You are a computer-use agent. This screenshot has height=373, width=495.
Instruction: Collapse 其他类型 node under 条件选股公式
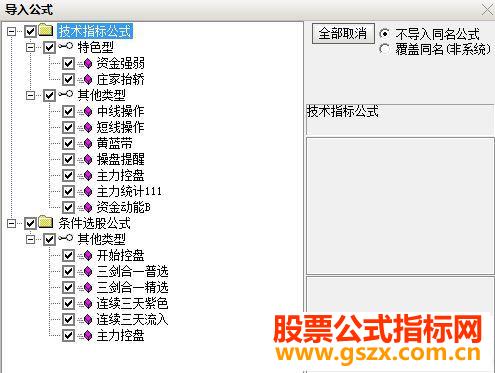tap(31, 239)
